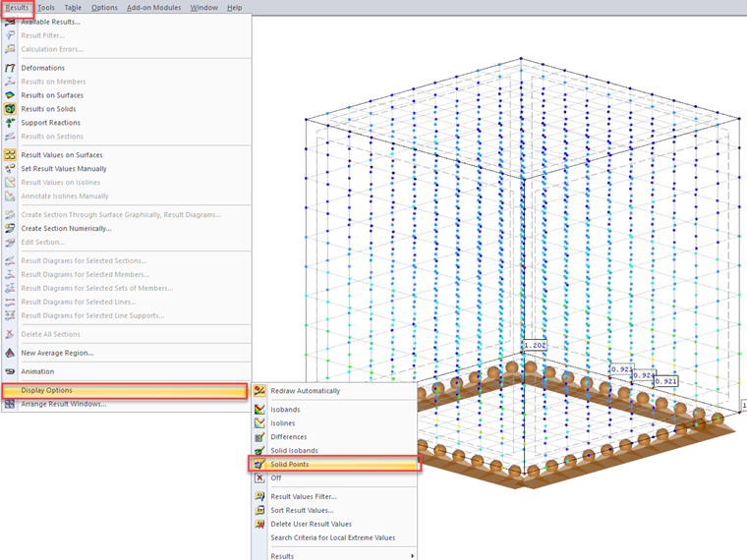
Task: Click the Animation icon
Action: pos(10,371)
